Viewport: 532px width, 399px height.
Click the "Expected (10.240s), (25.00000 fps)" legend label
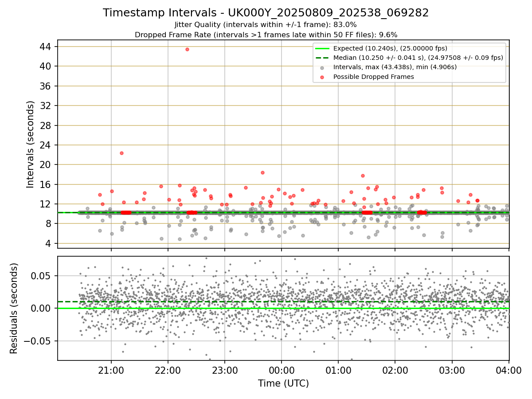point(390,48)
